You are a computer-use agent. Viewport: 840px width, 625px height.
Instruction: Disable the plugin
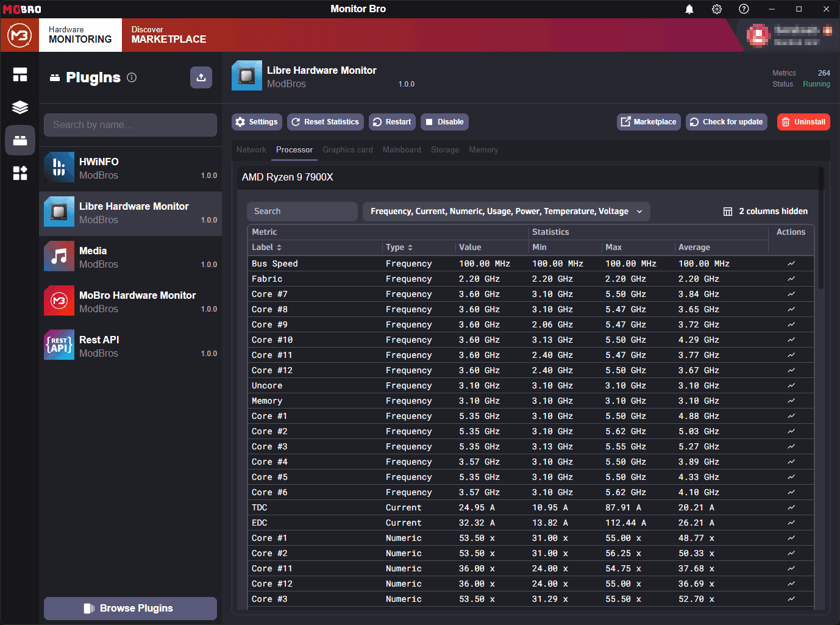[x=444, y=122]
